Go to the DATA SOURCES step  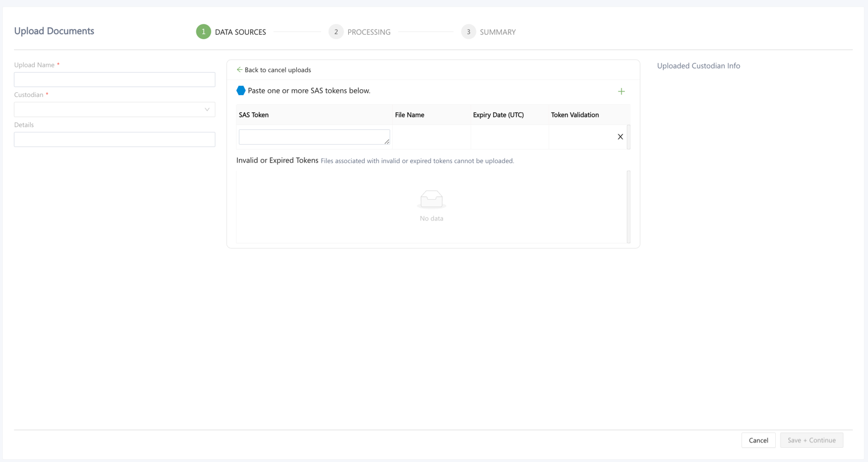pyautogui.click(x=240, y=32)
